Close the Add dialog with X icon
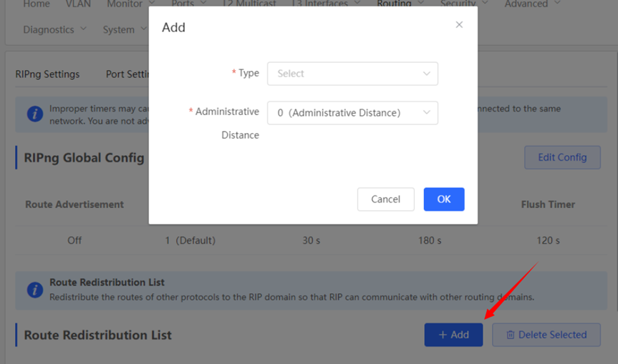The image size is (618, 364). click(459, 25)
